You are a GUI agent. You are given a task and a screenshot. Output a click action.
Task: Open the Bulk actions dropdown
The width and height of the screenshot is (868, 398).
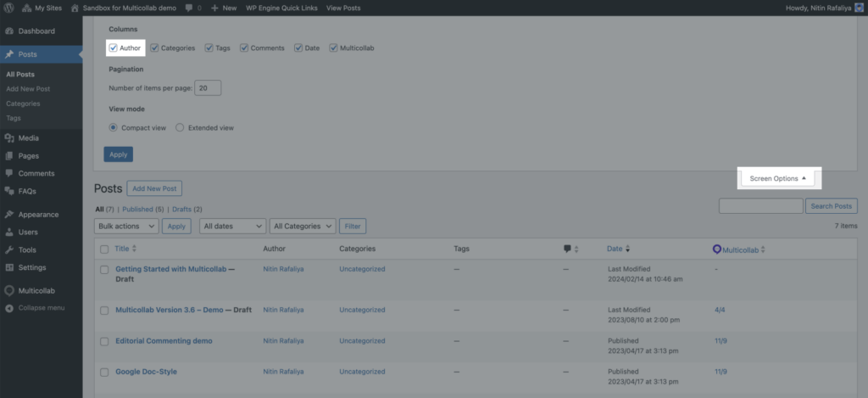[127, 227]
